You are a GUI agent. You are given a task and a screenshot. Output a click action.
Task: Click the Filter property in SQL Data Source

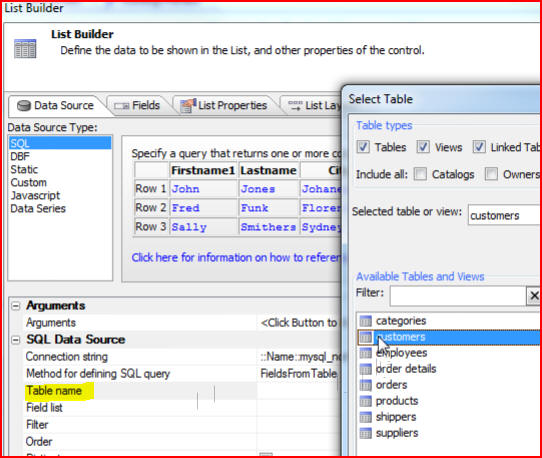pyautogui.click(x=181, y=425)
